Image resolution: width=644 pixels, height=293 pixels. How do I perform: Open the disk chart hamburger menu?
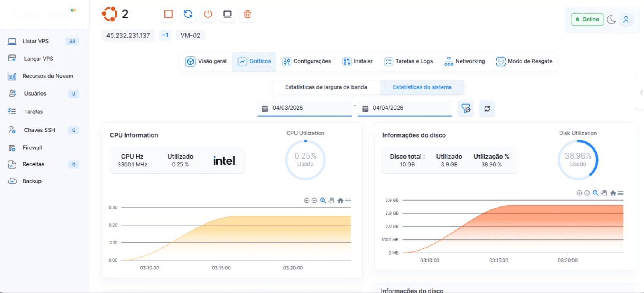coord(621,193)
